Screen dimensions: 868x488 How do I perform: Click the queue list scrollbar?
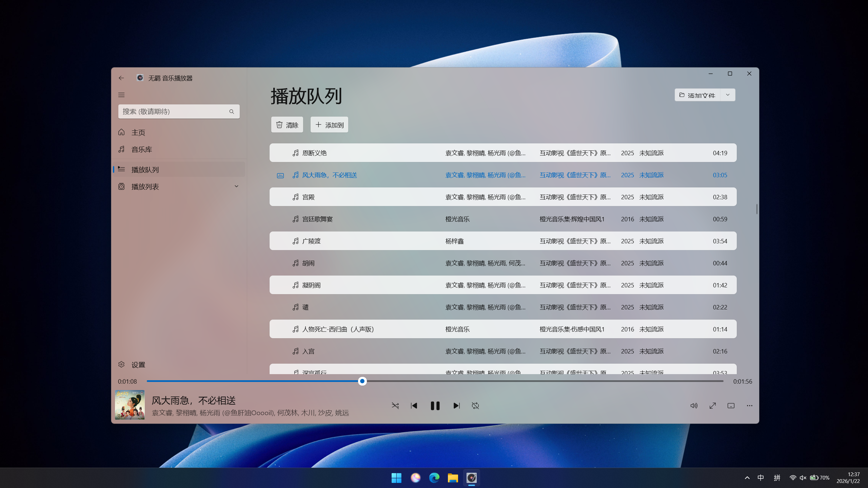click(757, 209)
